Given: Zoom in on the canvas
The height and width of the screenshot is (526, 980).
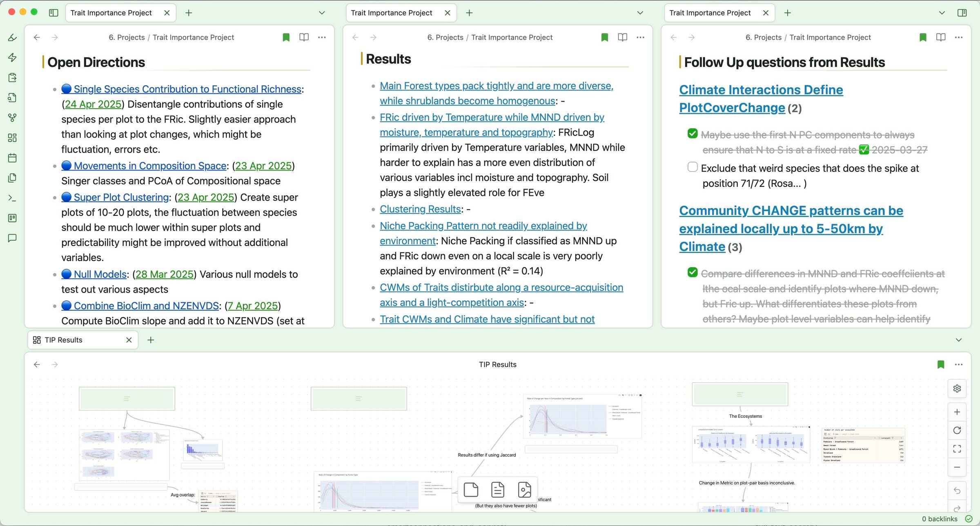Looking at the screenshot, I should click(957, 412).
